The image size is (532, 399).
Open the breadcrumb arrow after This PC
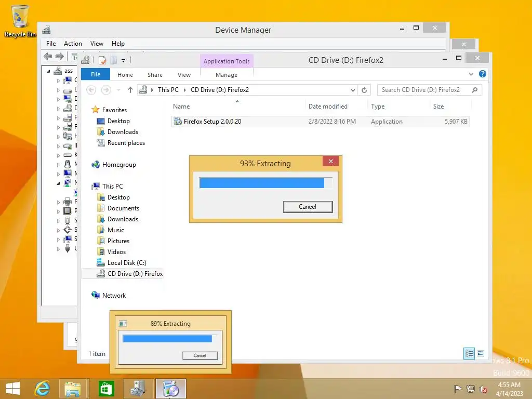pyautogui.click(x=184, y=90)
